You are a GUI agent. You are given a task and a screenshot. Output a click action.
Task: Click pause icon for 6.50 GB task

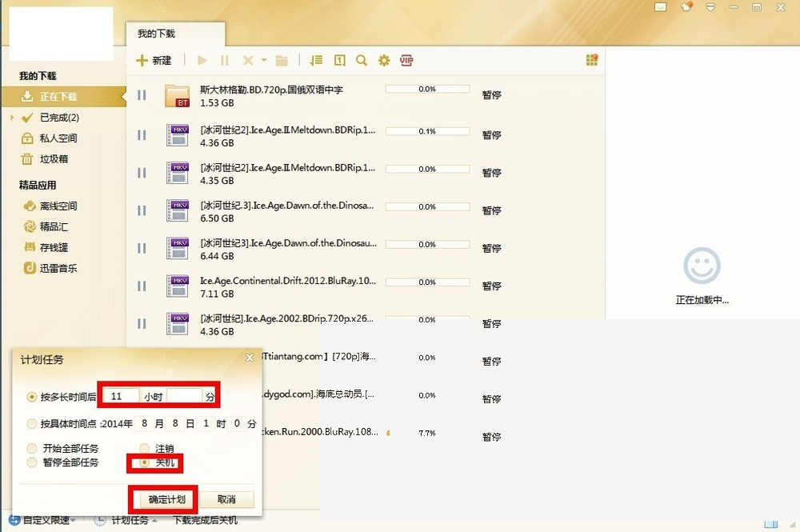click(142, 210)
